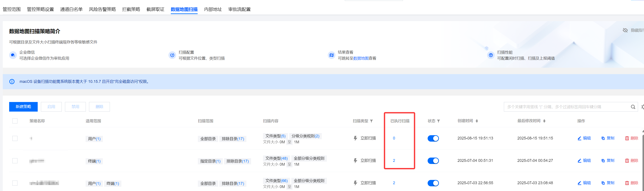Click 指定目录(1) tag
The height and width of the screenshot is (191, 644).
[x=210, y=161]
